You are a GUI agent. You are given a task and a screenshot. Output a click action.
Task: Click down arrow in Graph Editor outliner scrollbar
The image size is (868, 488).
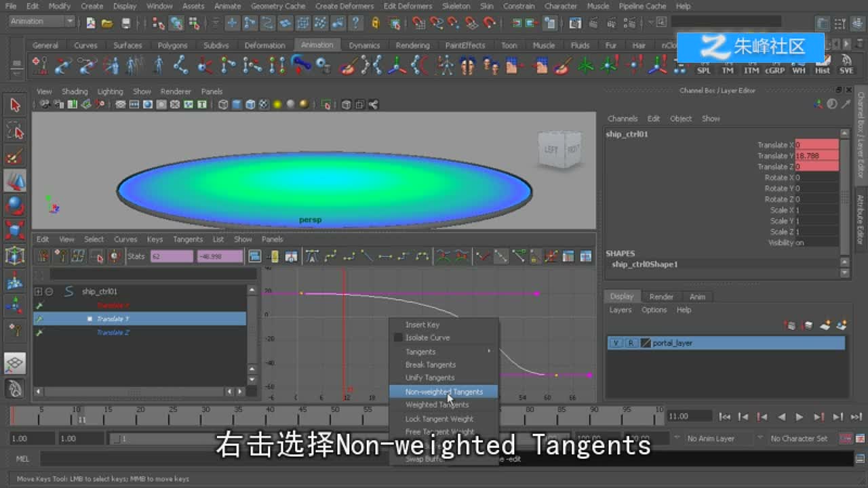coord(252,380)
